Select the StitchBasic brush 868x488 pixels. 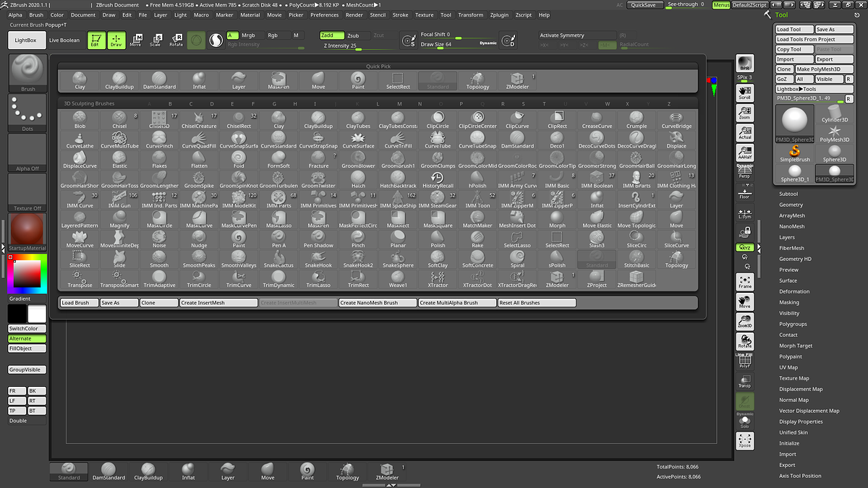pos(637,260)
